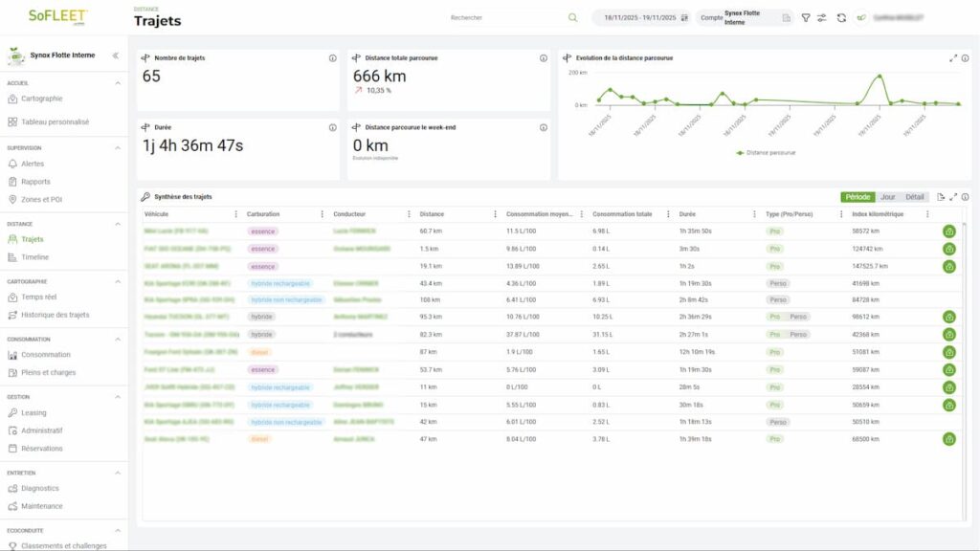The height and width of the screenshot is (551, 980).
Task: Switch to the Détail view tab
Action: (x=914, y=197)
